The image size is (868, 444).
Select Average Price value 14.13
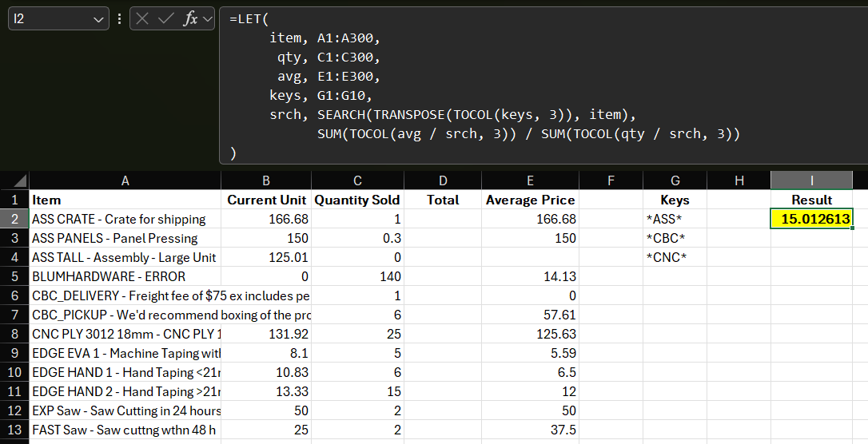(531, 276)
